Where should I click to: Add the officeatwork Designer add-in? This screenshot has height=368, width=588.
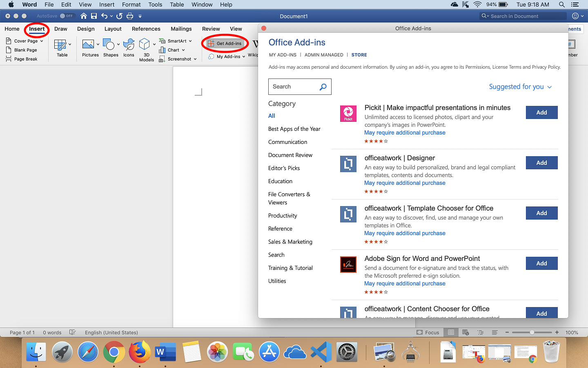pos(541,163)
